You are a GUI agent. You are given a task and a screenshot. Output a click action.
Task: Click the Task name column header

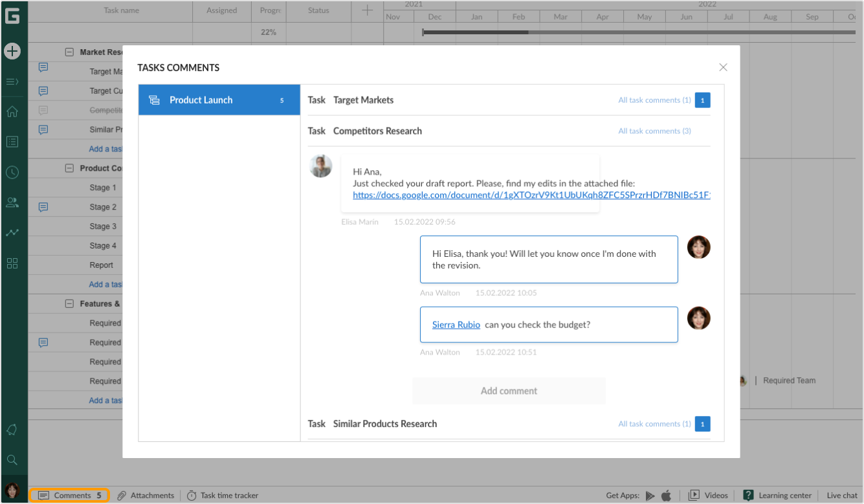(x=122, y=10)
